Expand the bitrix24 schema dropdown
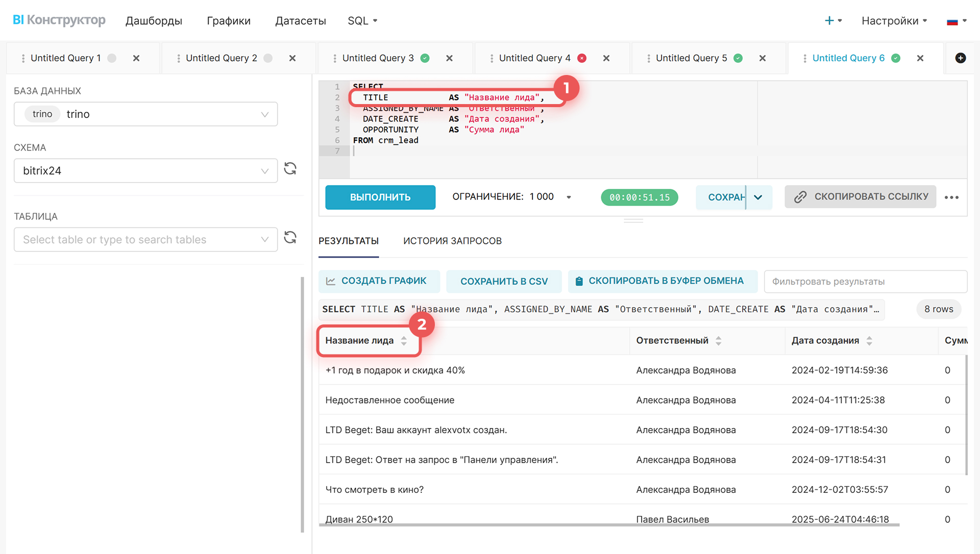 tap(264, 171)
